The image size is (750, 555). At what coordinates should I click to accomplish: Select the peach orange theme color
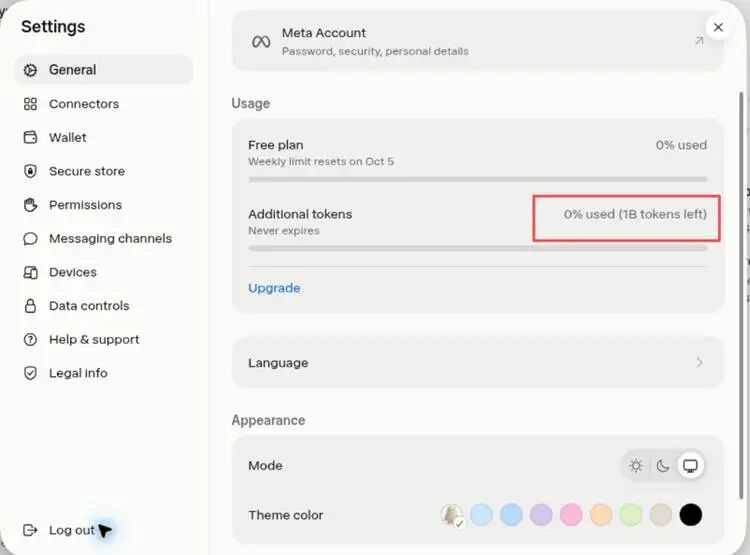[601, 515]
